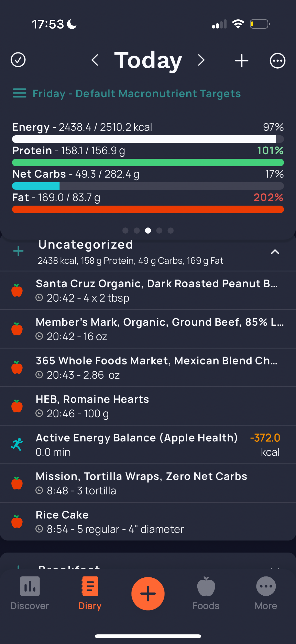Tap the orange central add button
This screenshot has width=296, height=644.
(148, 593)
